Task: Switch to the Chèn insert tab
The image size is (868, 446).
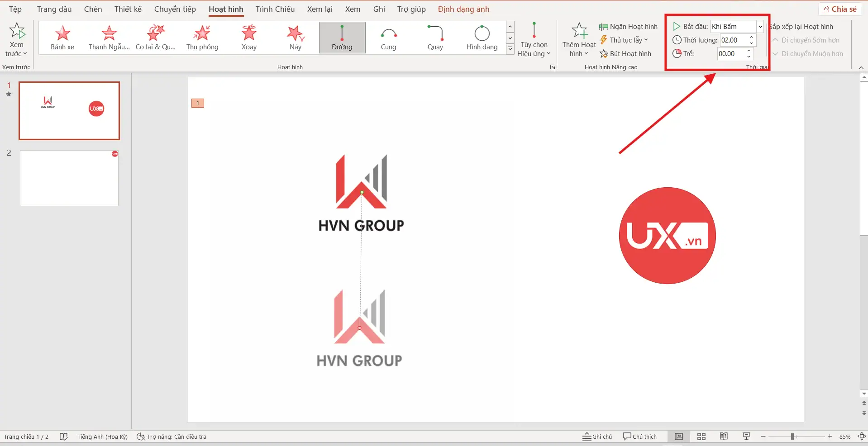Action: 93,9
